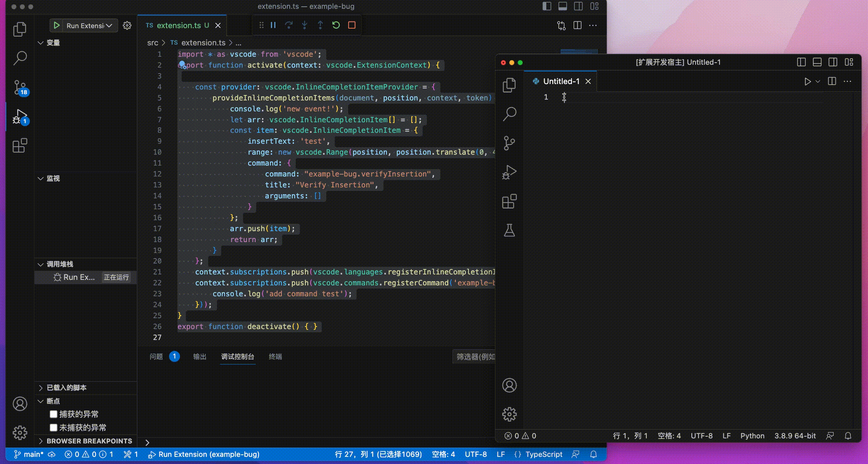Toggle primary sidebar in extension host window
Viewport: 868px width, 464px height.
point(802,62)
